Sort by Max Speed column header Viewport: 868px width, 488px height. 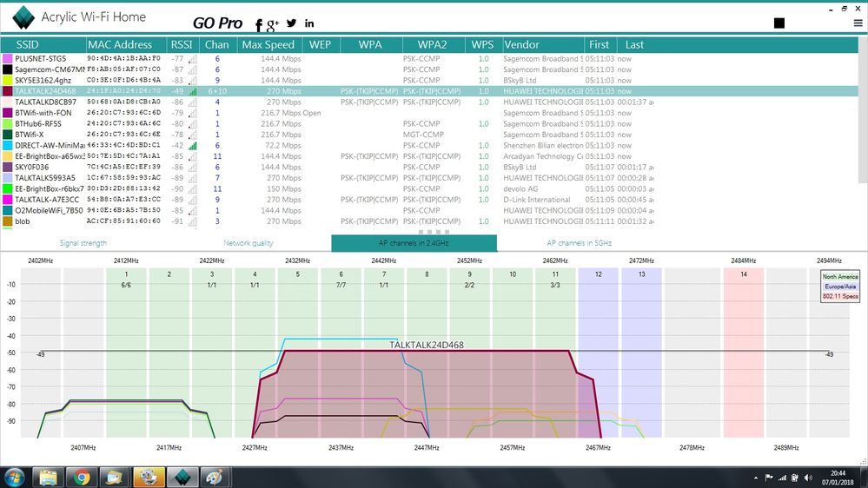point(268,45)
